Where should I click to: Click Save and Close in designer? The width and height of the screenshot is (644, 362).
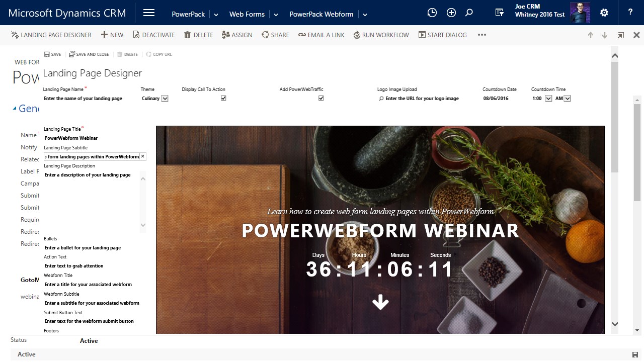[89, 54]
